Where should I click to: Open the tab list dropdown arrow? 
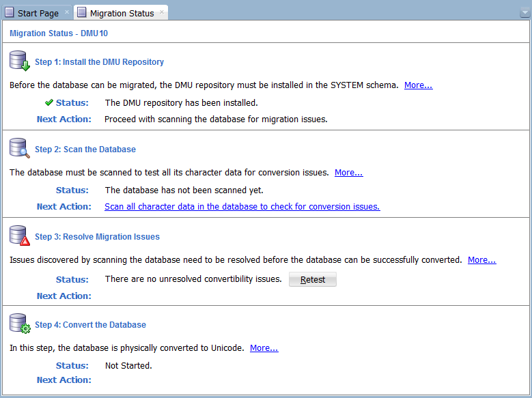524,14
